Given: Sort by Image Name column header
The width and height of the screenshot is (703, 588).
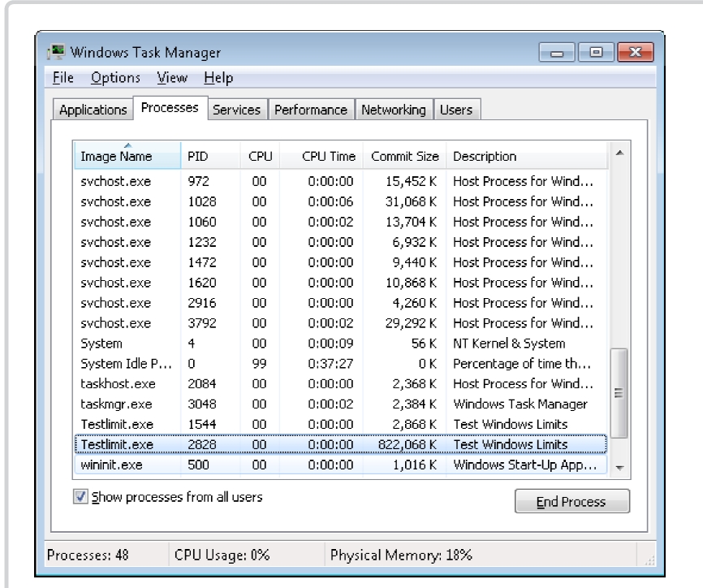Looking at the screenshot, I should [127, 156].
